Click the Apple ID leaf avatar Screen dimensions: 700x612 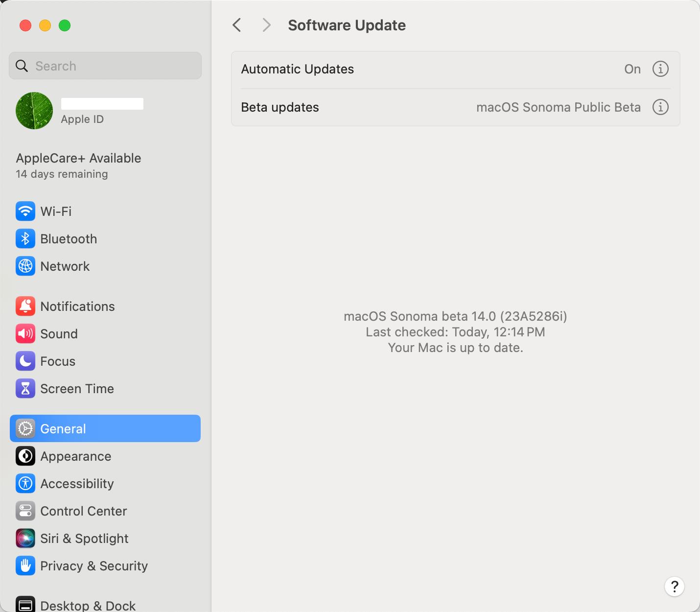pyautogui.click(x=34, y=111)
